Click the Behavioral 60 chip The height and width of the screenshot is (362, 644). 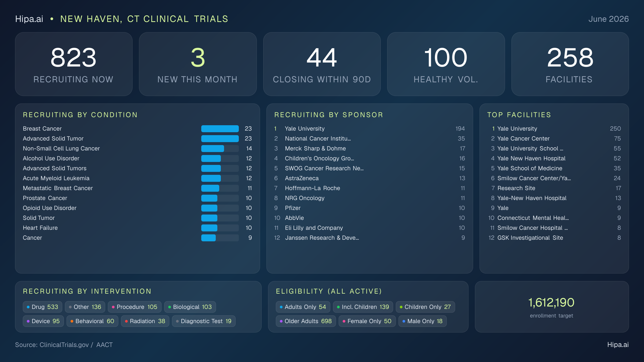click(x=92, y=321)
